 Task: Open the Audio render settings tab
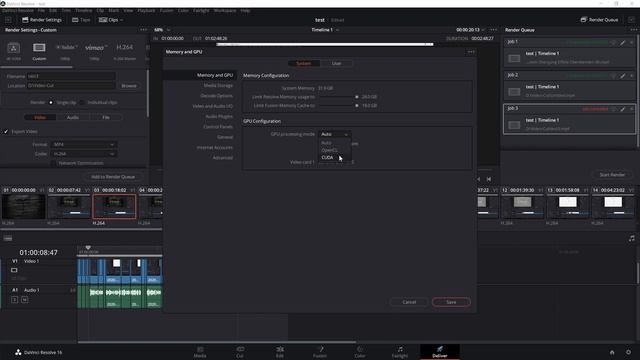click(73, 118)
